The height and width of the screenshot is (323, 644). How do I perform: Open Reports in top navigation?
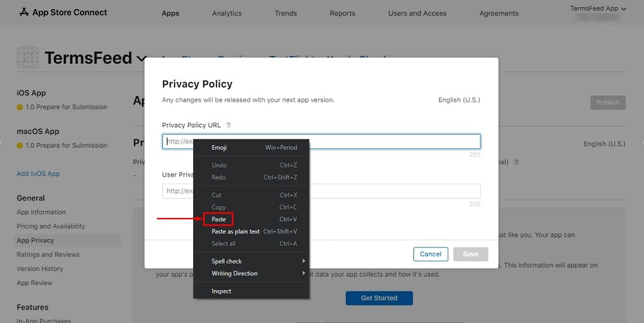343,13
